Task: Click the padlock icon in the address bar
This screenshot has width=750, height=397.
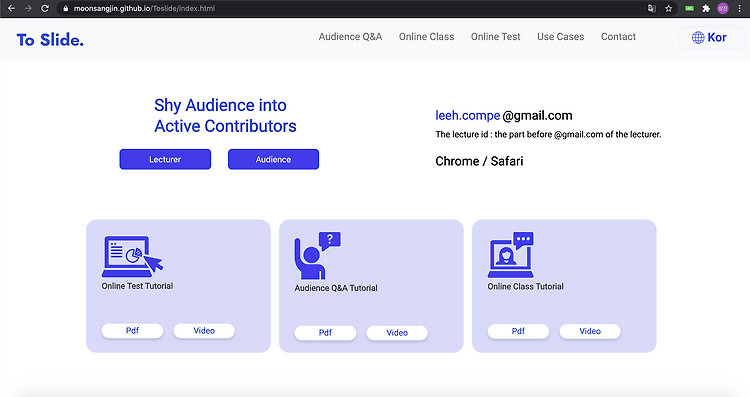Action: point(66,8)
